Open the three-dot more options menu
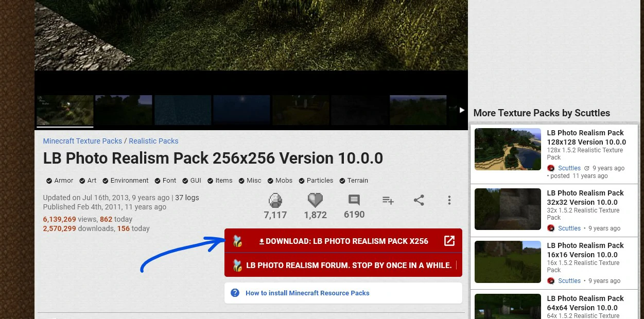Image resolution: width=644 pixels, height=319 pixels. point(449,200)
